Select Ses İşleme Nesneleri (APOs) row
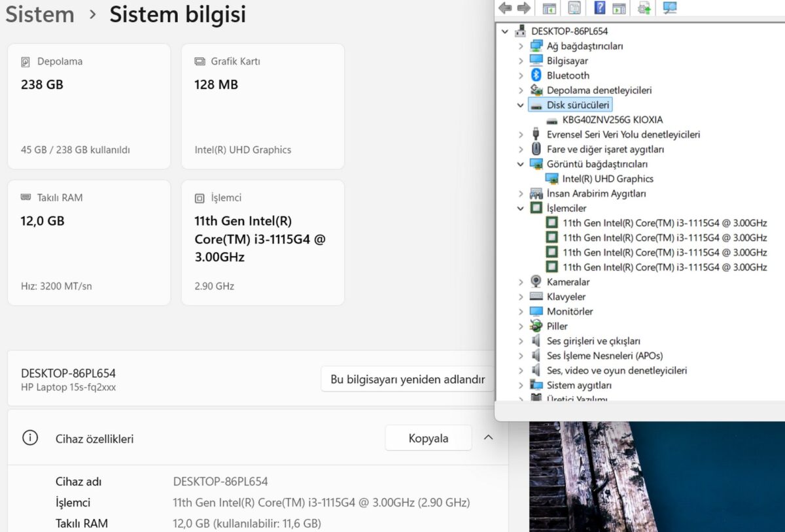 click(604, 356)
